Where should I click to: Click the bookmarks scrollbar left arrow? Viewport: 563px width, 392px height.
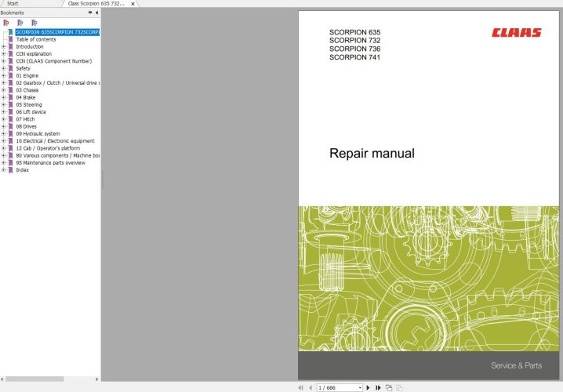(2, 379)
